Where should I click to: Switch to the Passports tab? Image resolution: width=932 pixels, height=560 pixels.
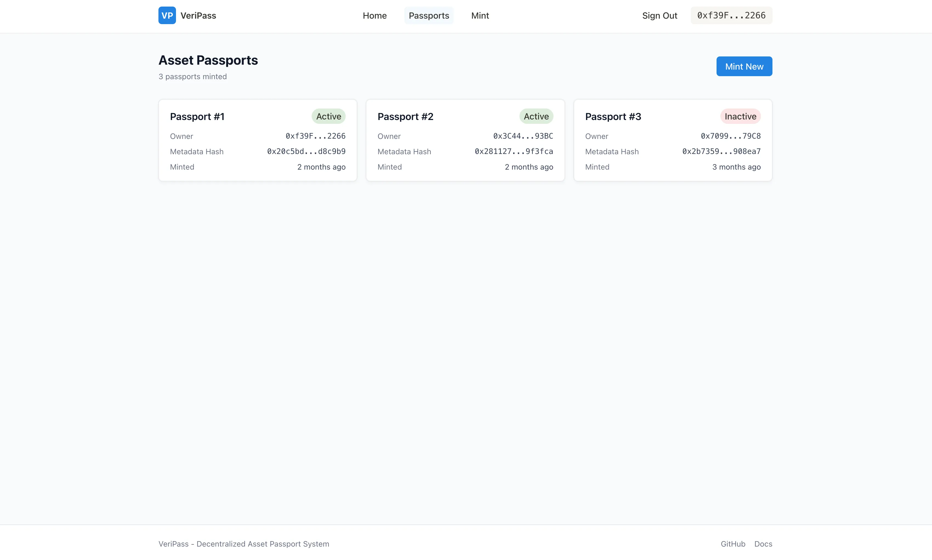pyautogui.click(x=429, y=15)
